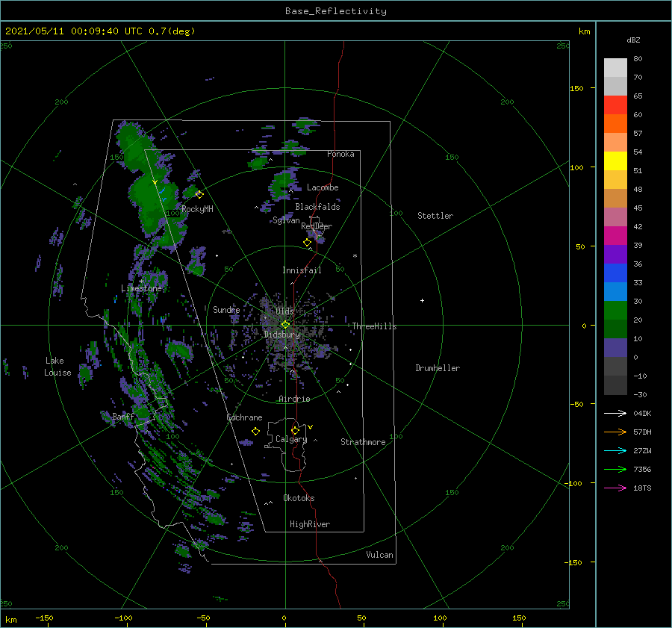Click the Didsbury city label
The width and height of the screenshot is (672, 628).
pyautogui.click(x=282, y=335)
